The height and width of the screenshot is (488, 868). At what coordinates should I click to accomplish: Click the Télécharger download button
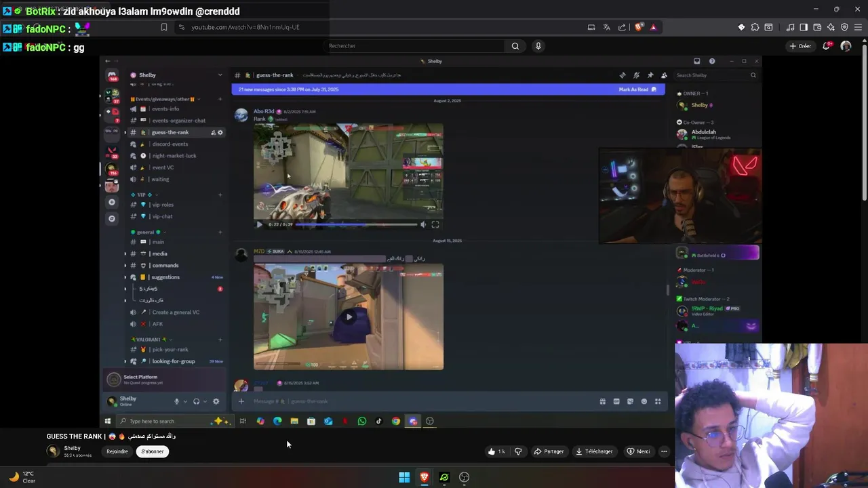point(594,451)
